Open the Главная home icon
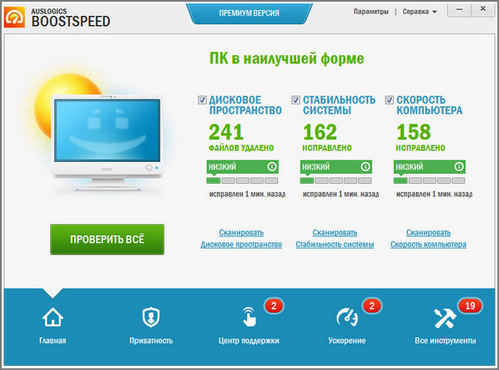Image resolution: width=499 pixels, height=370 pixels. click(53, 317)
